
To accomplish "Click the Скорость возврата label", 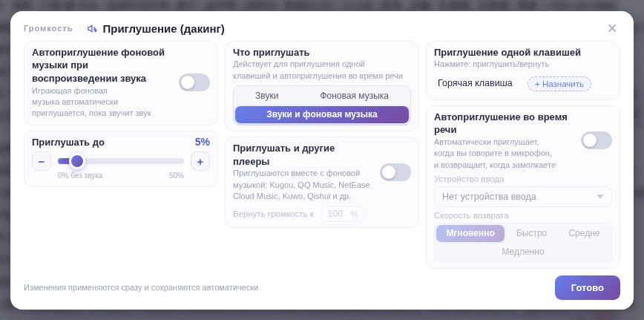I will tap(471, 215).
